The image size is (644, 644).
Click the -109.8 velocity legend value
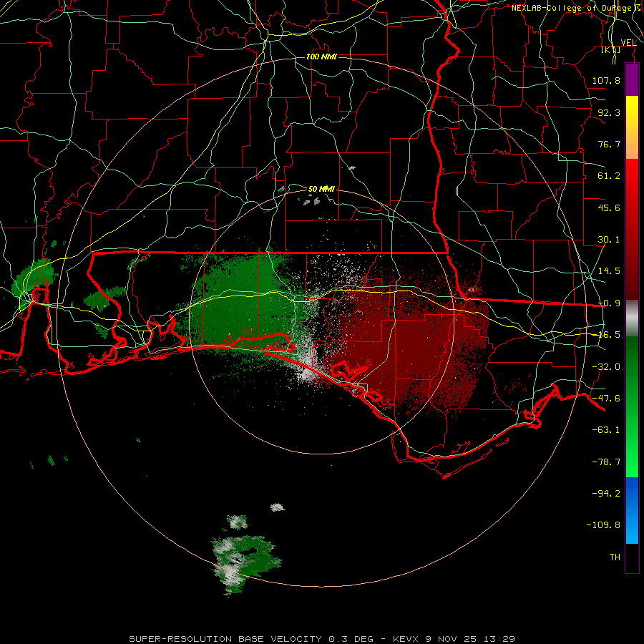603,525
